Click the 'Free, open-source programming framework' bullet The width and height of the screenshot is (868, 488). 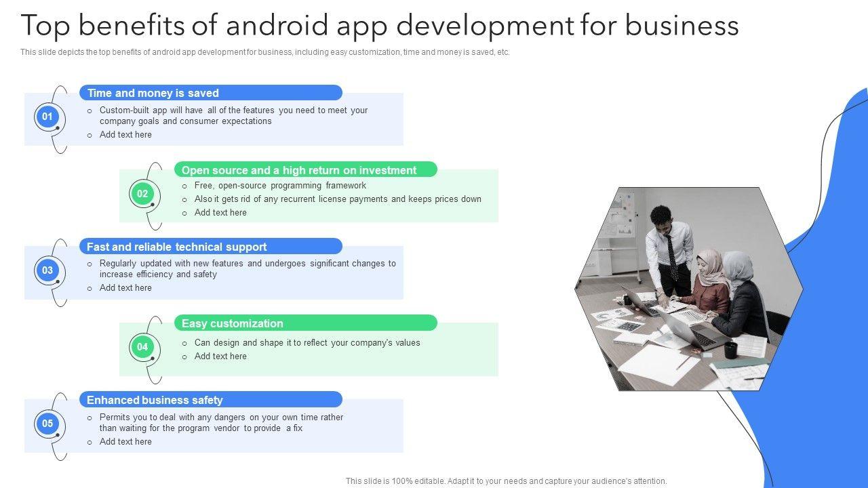[x=280, y=186]
